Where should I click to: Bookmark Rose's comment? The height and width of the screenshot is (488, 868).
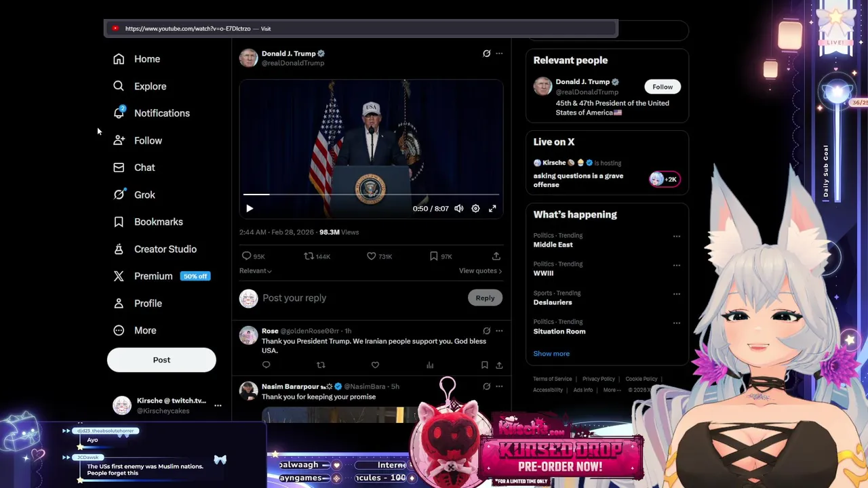[x=484, y=365]
